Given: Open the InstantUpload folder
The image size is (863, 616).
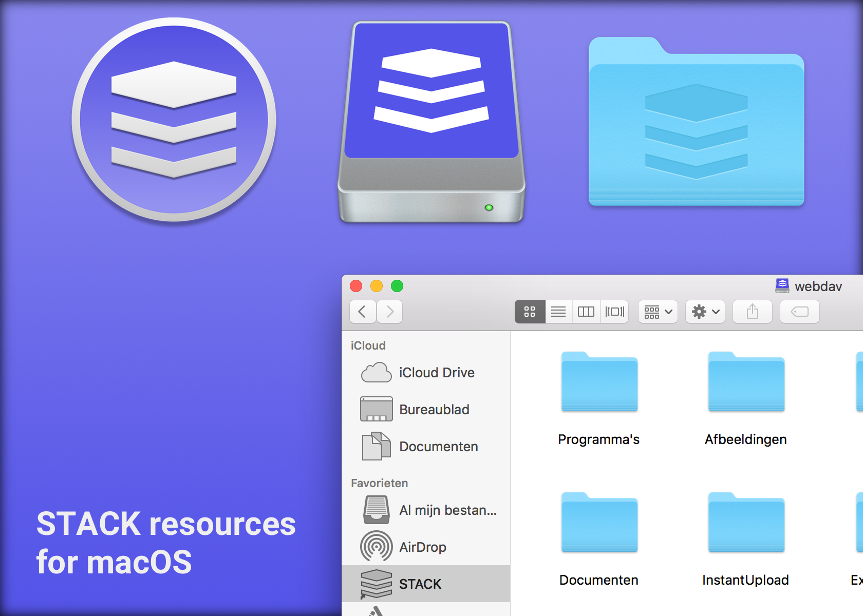Looking at the screenshot, I should [745, 523].
